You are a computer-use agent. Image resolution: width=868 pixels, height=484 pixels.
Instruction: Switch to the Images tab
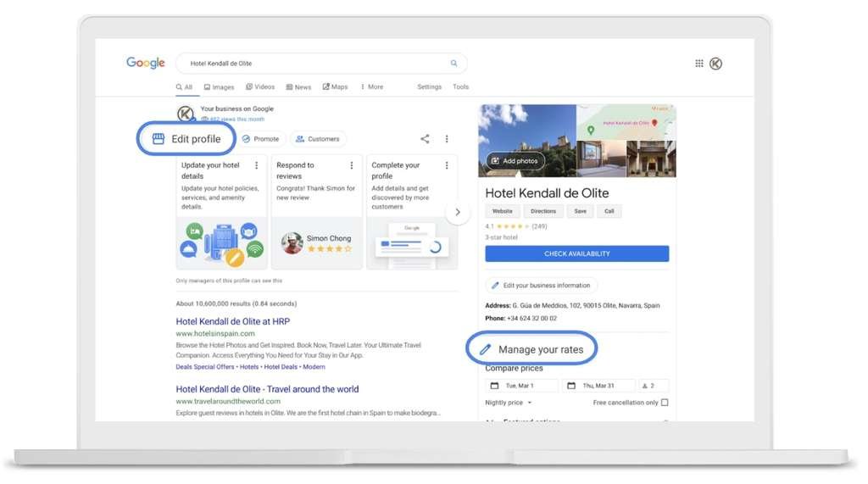[x=220, y=87]
